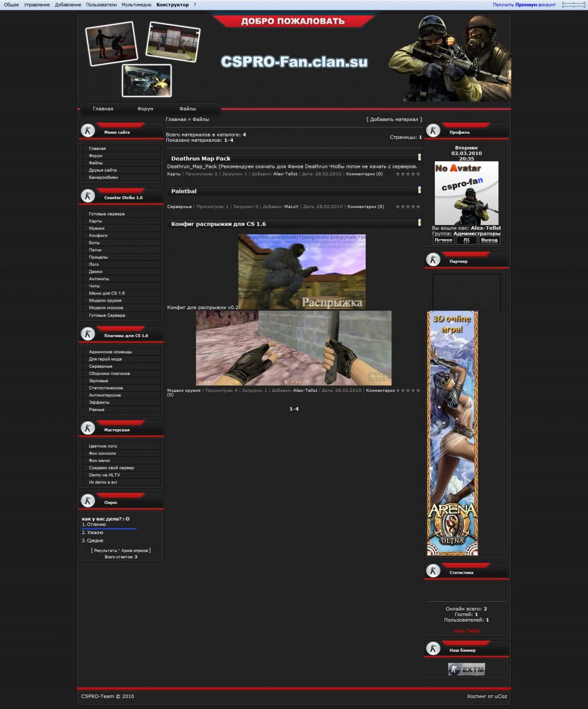
Task: Open Конфиги in Counter Strike menu
Action: click(98, 235)
